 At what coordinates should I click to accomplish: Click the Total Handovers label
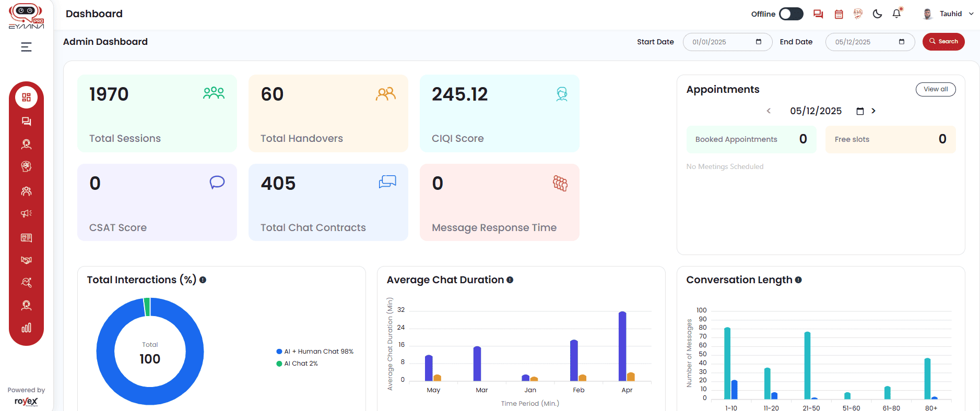pyautogui.click(x=302, y=139)
